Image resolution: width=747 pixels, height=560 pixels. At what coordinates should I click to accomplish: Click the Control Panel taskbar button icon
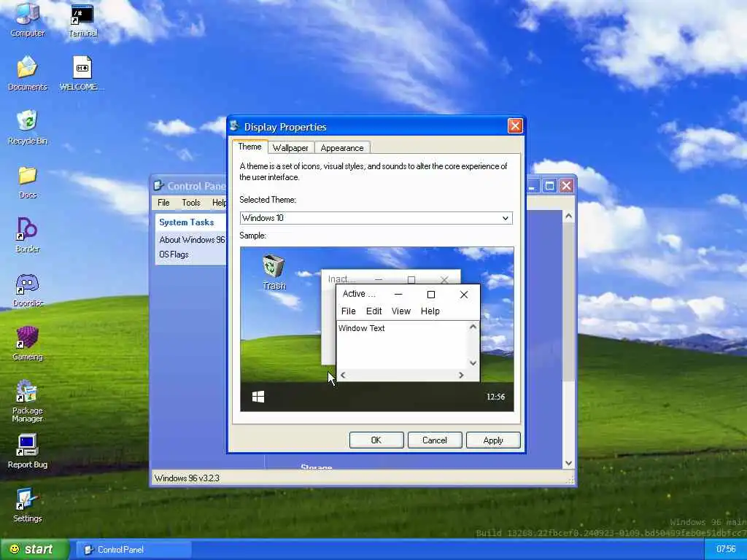(88, 550)
